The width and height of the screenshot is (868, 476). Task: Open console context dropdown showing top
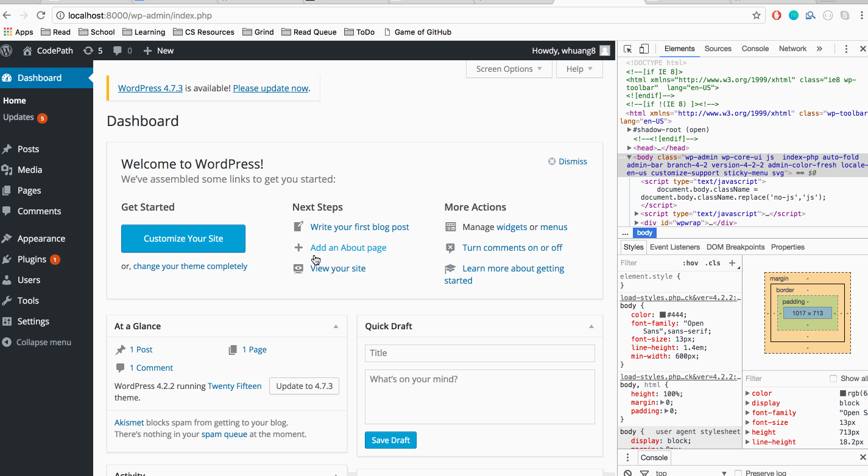click(691, 473)
